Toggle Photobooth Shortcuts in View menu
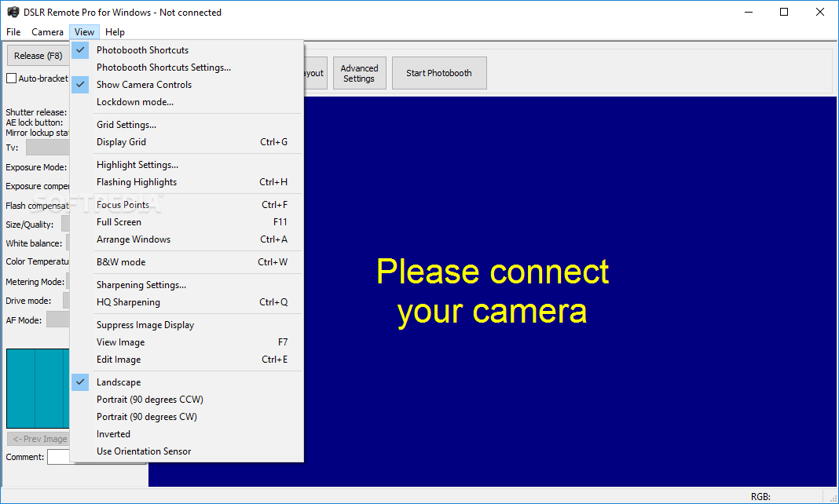The width and height of the screenshot is (839, 504). point(187,50)
